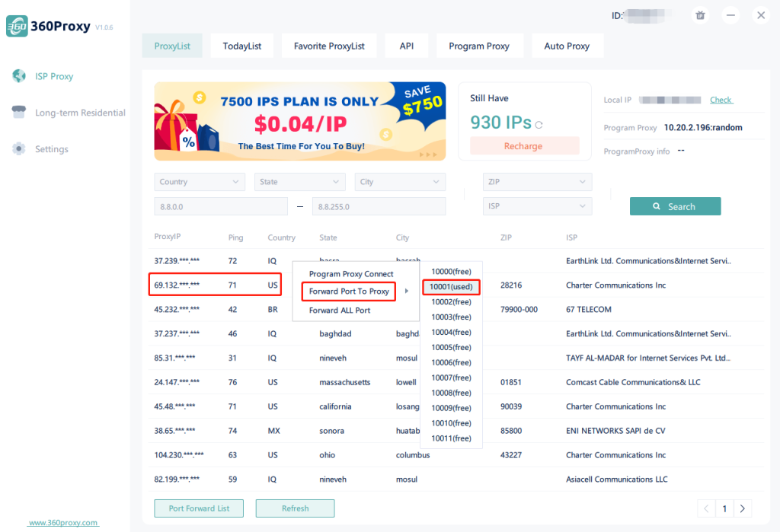The height and width of the screenshot is (532, 780).
Task: Select proxy row 24.147.***.***
Action: tap(456, 382)
